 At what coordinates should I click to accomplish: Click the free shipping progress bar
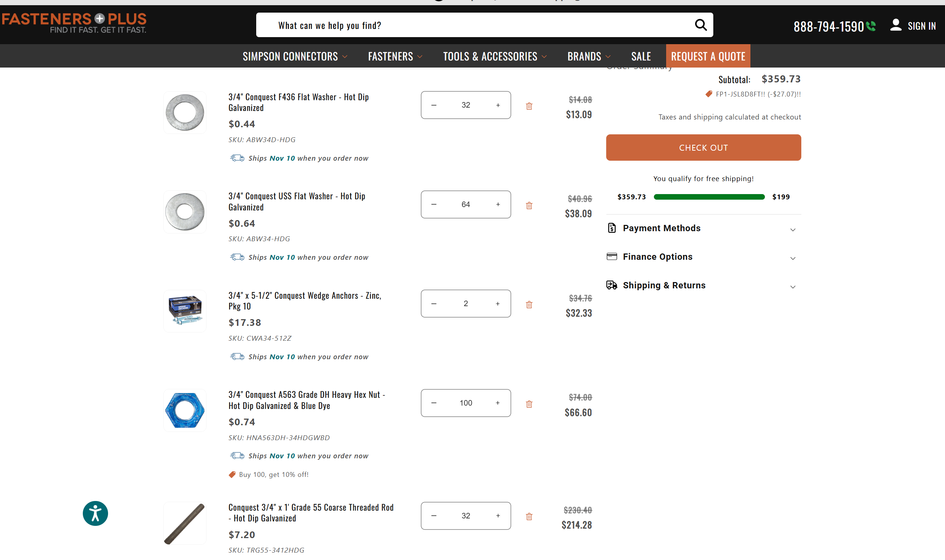(708, 197)
